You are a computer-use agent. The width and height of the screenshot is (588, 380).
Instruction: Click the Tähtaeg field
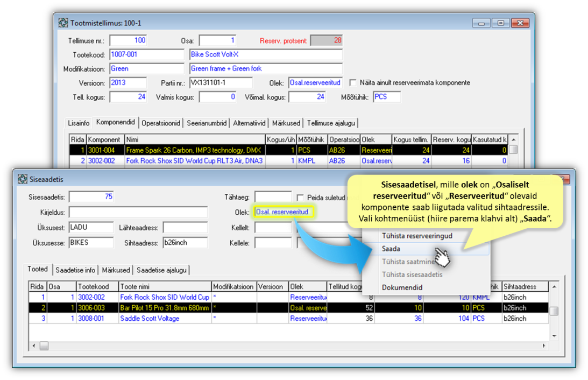coord(273,197)
